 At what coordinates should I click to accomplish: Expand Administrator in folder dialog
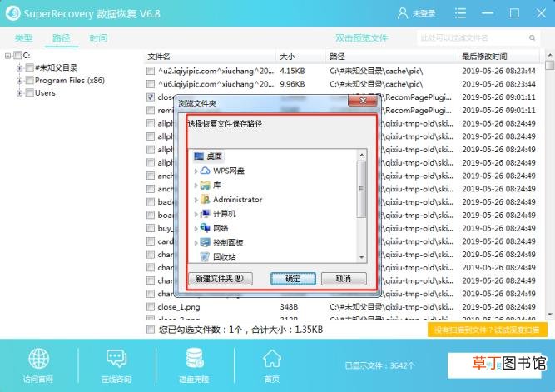[x=196, y=200]
